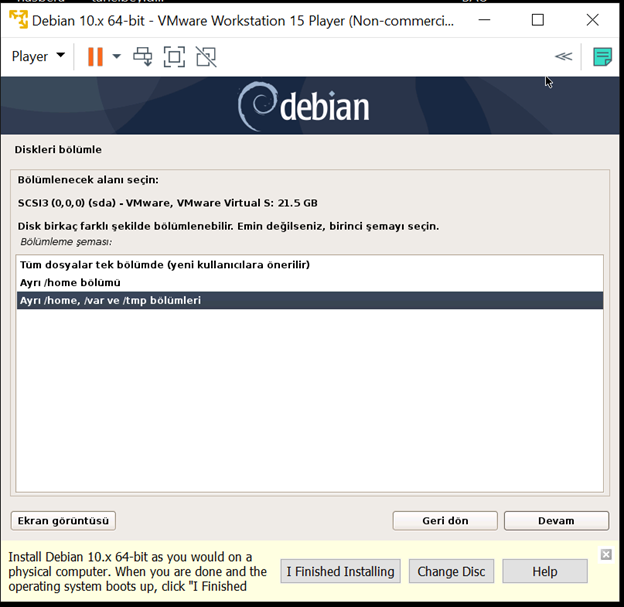Viewport: 624px width, 607px height.
Task: Click the Ekran görüntüsü button
Action: click(x=63, y=521)
